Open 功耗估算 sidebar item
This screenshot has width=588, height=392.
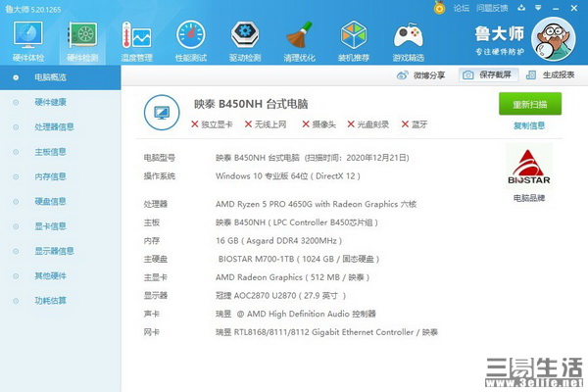click(51, 301)
